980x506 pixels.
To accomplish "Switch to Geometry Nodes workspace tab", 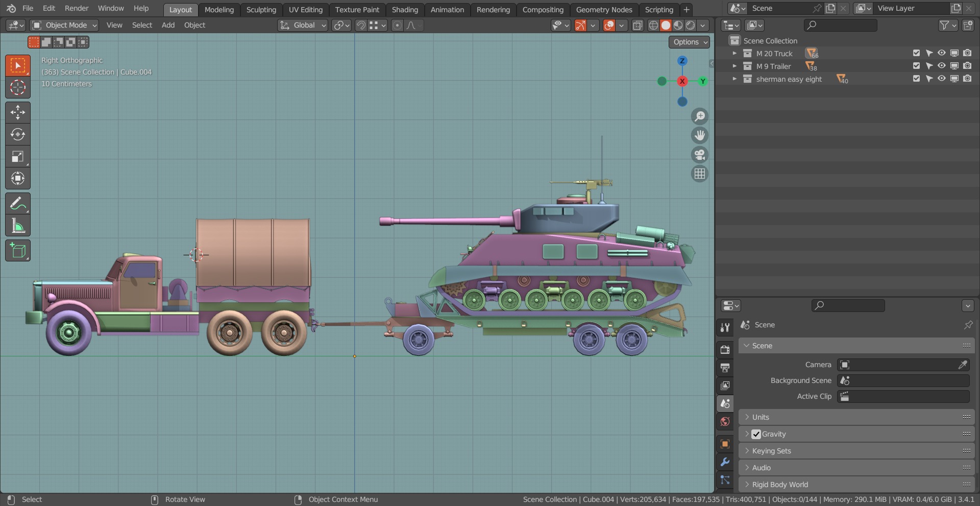I will 604,10.
